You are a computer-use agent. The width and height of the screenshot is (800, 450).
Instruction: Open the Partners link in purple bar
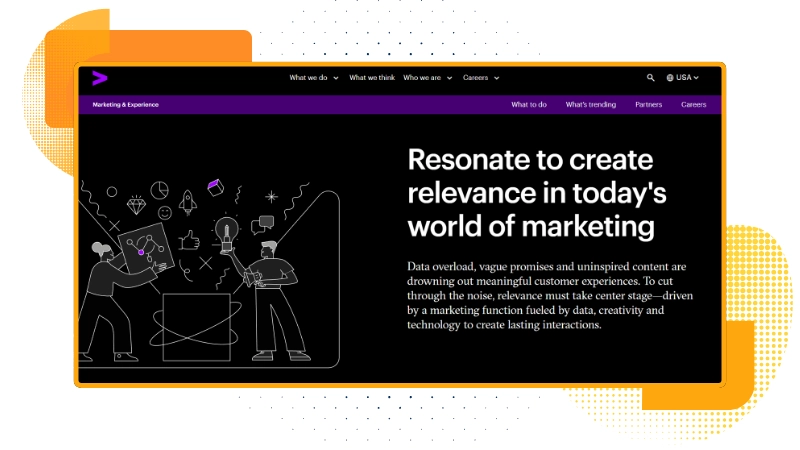click(x=648, y=105)
